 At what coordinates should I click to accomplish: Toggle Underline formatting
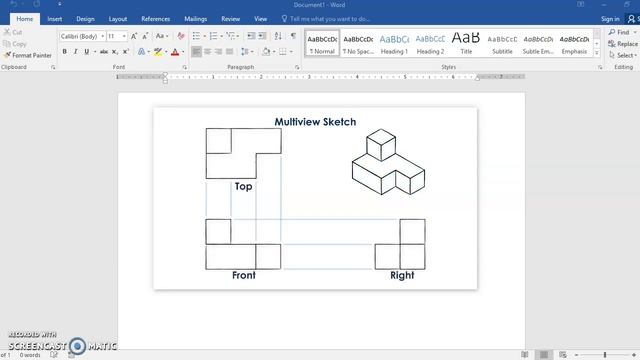[x=87, y=52]
